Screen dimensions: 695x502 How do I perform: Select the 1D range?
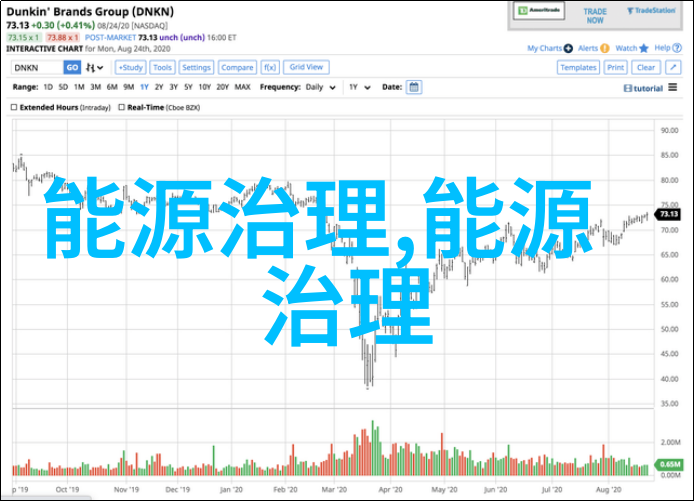(48, 87)
